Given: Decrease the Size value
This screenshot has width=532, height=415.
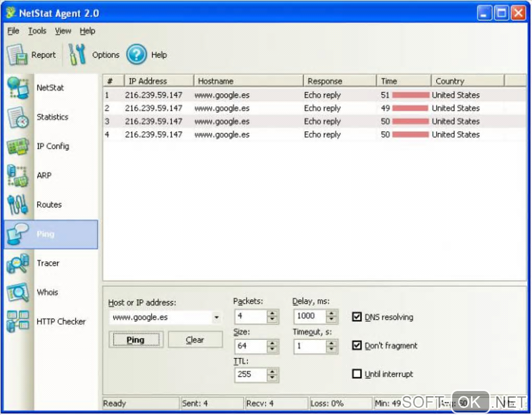Looking at the screenshot, I should point(272,349).
